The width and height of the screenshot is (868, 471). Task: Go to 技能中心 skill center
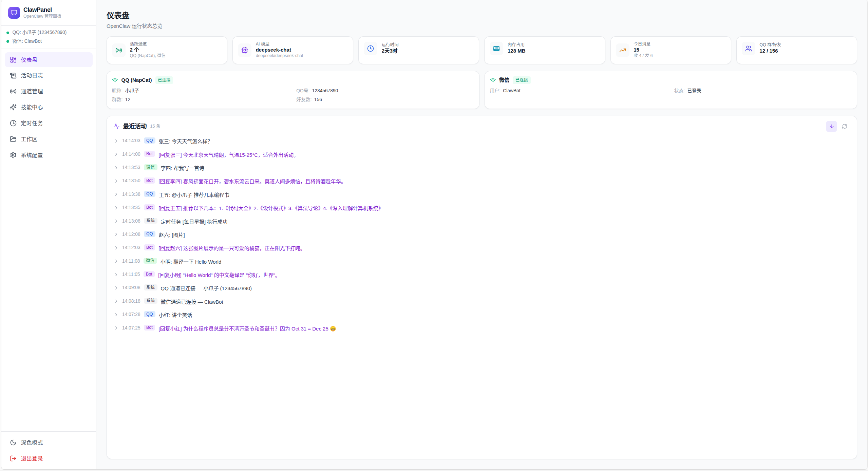pyautogui.click(x=32, y=107)
